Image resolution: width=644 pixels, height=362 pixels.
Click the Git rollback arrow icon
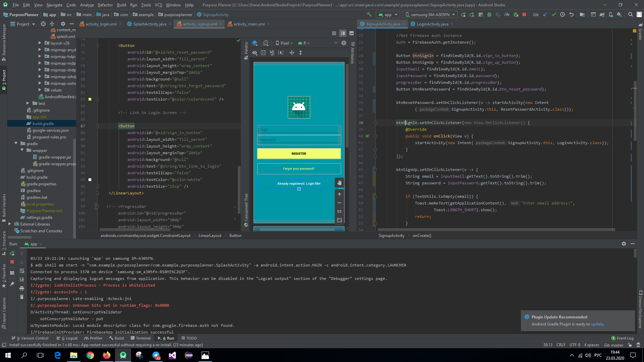[571, 14]
